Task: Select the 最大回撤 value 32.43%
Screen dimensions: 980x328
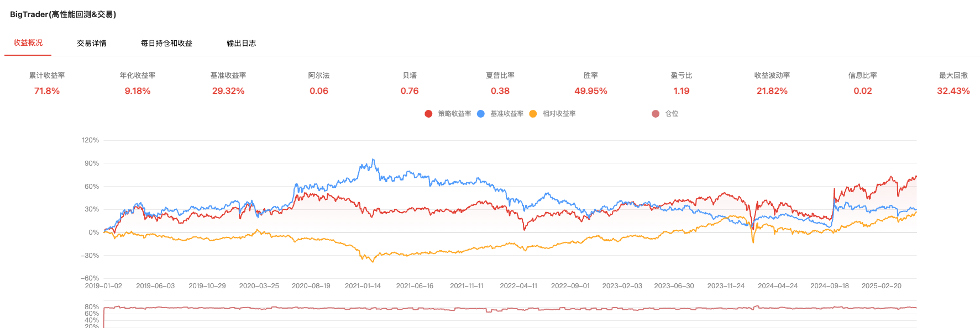Action: 953,91
